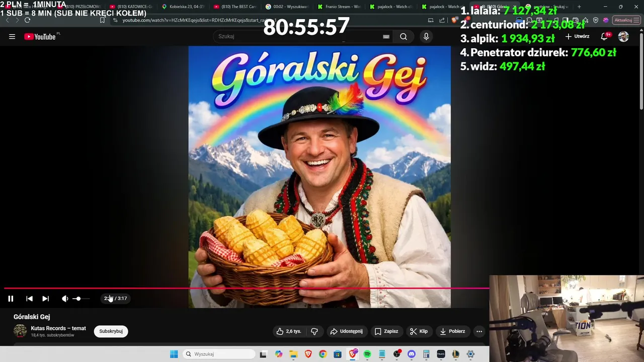Share the video via Udostępnij
Screen dimensions: 644x362
click(346, 331)
